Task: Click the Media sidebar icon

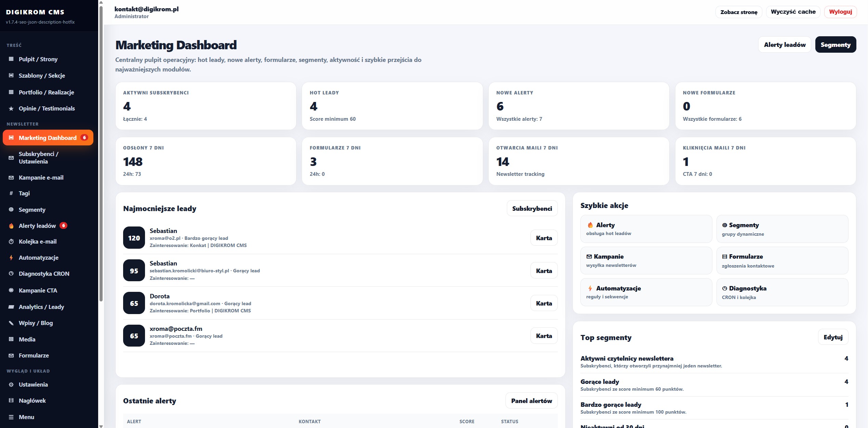Action: (x=11, y=339)
